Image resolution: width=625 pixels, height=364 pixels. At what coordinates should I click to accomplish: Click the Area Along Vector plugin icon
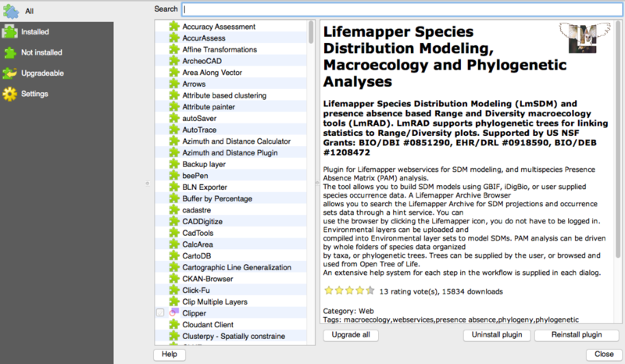[174, 73]
